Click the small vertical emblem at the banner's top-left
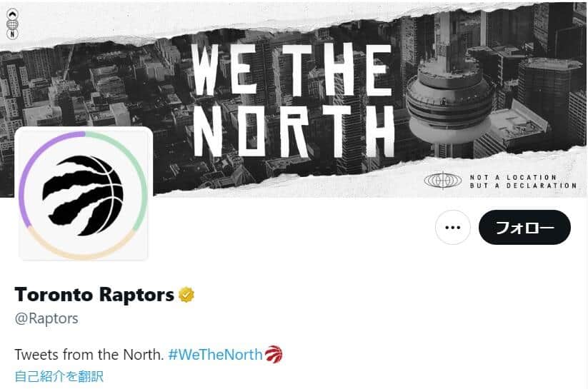This screenshot has height=389, width=588. tap(12, 24)
